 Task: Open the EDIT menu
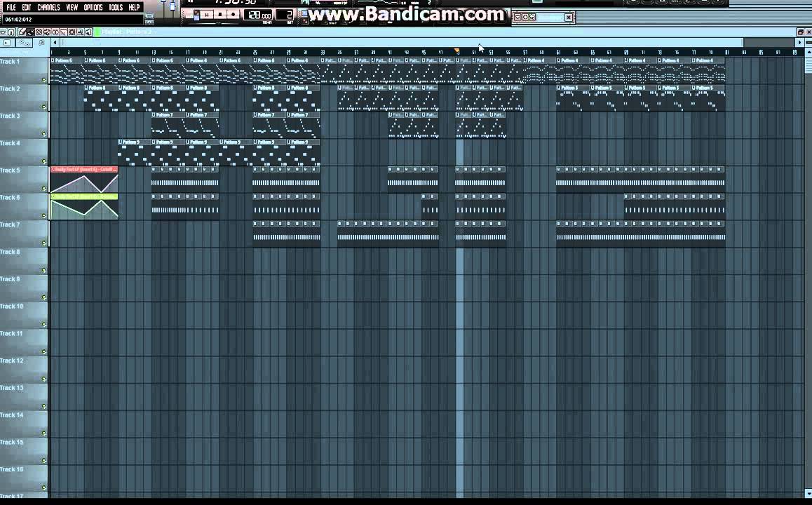27,7
